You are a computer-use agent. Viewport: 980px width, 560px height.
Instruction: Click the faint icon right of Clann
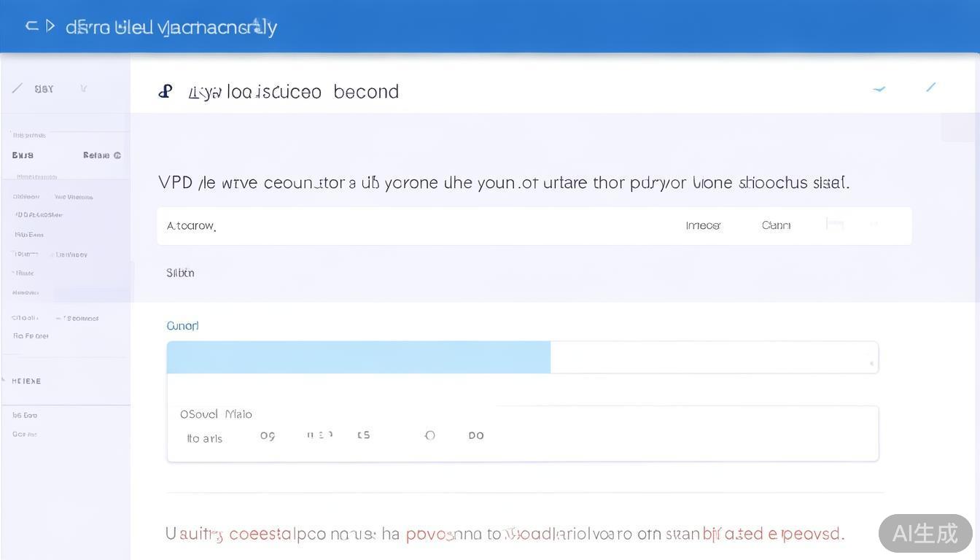coord(835,225)
